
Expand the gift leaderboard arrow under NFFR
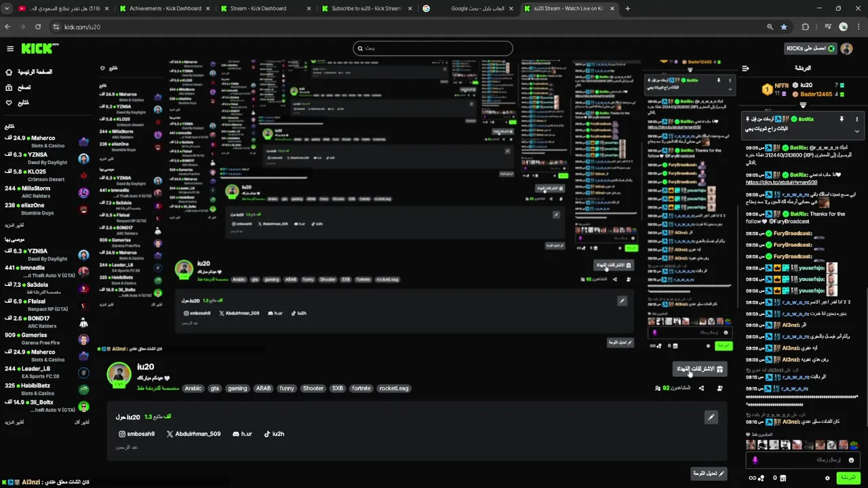[x=803, y=105]
